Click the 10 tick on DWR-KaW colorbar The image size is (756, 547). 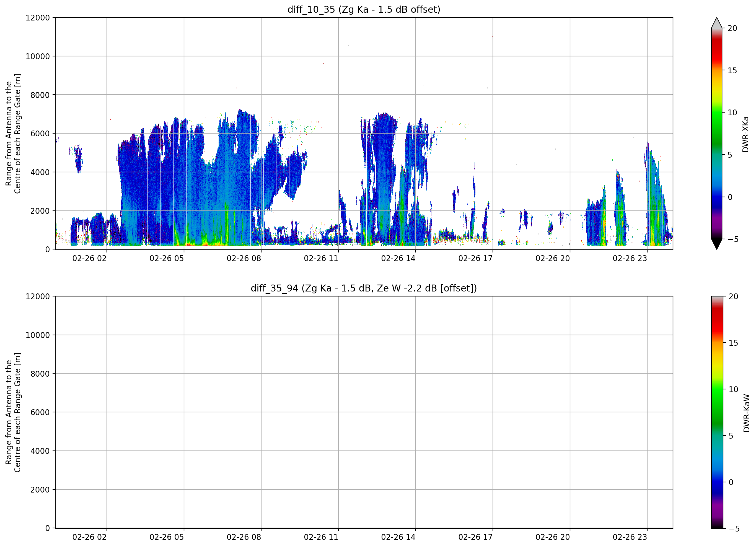[733, 389]
